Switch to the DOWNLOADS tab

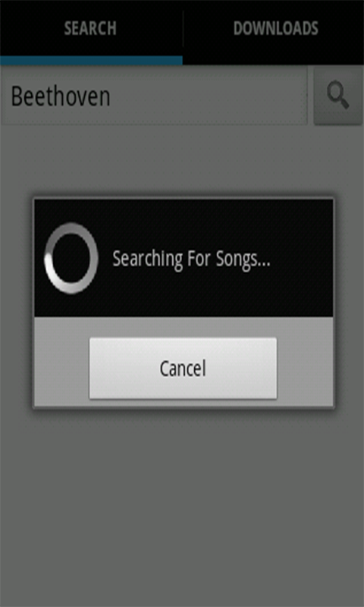[x=275, y=29]
